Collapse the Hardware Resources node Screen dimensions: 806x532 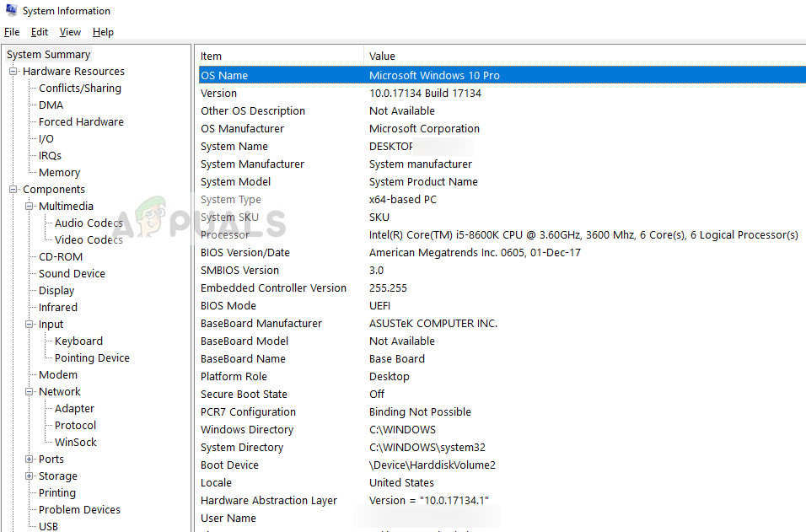pos(13,72)
